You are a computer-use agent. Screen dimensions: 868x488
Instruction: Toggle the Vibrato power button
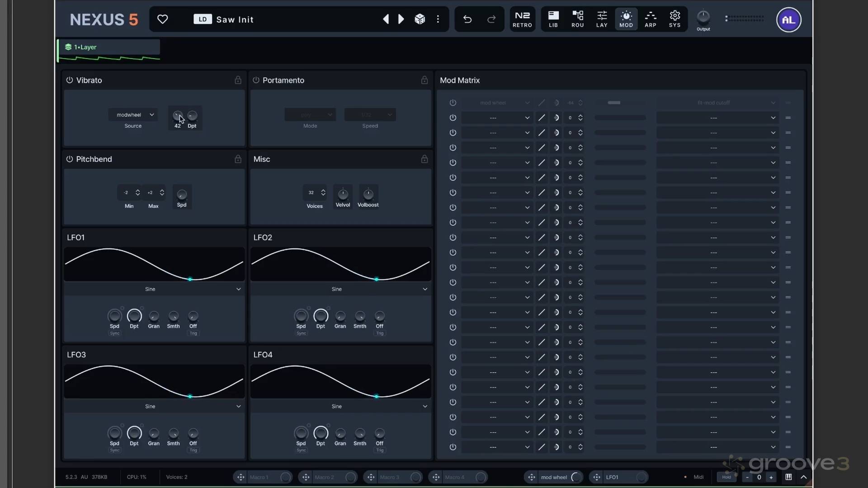point(70,80)
